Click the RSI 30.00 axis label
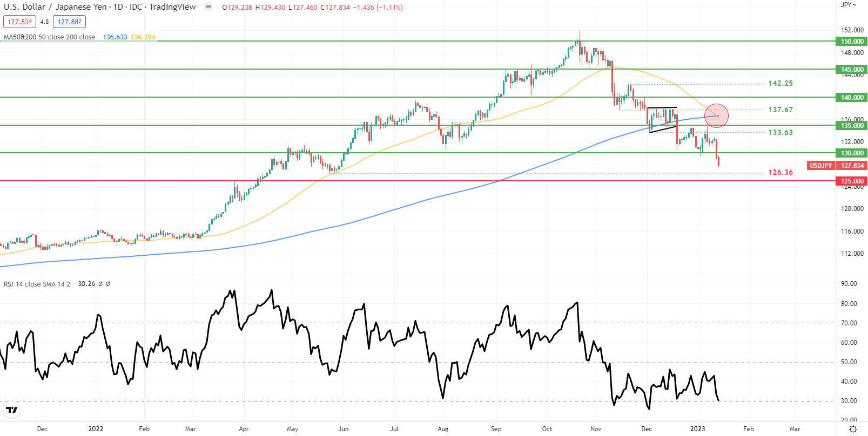The image size is (868, 436). coord(849,401)
